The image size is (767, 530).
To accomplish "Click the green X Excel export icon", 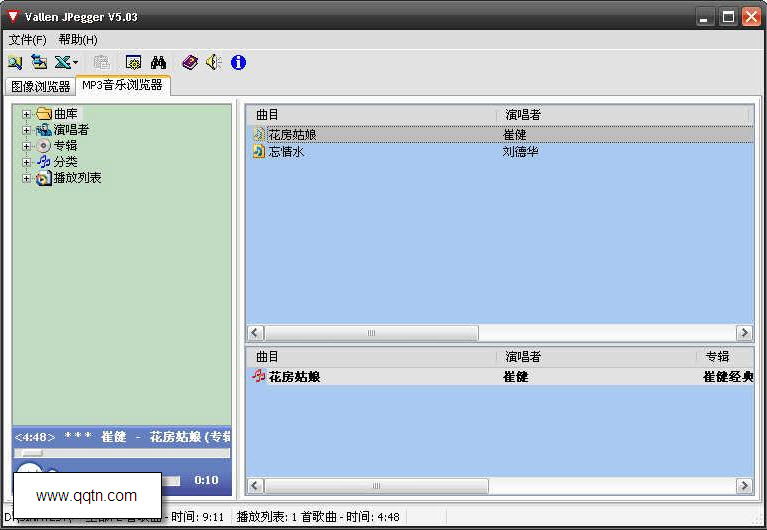I will 62,62.
